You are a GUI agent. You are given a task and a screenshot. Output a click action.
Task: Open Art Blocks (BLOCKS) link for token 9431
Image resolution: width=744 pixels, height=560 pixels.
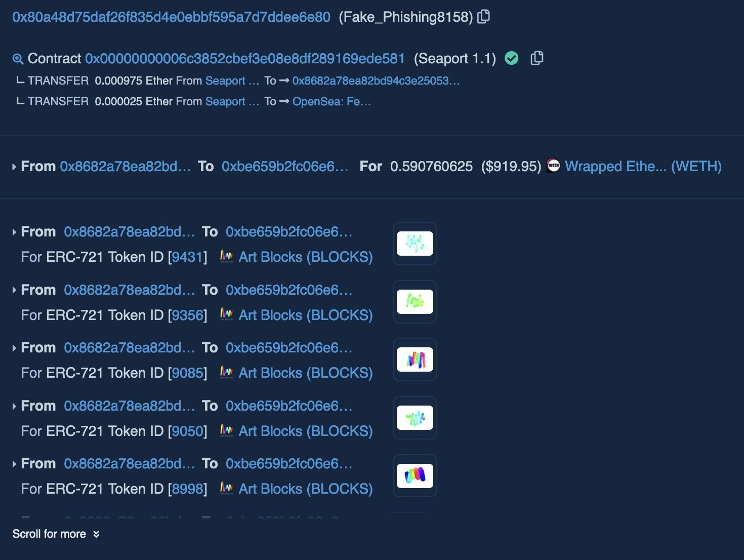(x=306, y=257)
